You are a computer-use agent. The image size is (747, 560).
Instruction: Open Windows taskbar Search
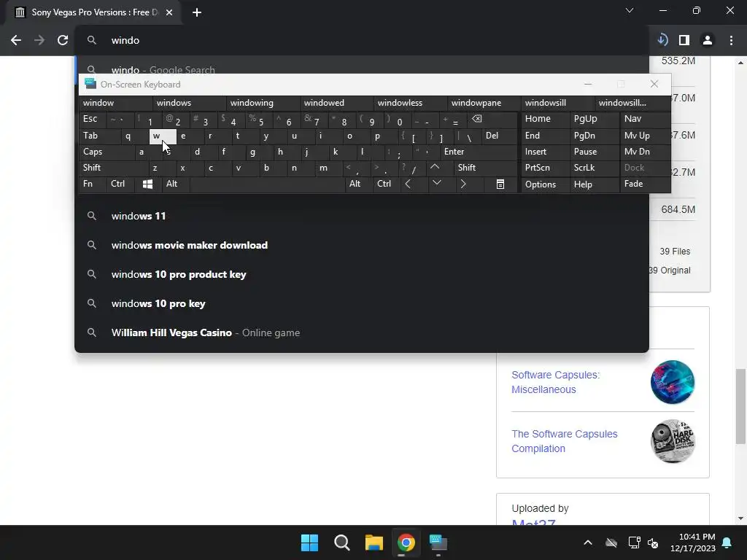coord(341,542)
